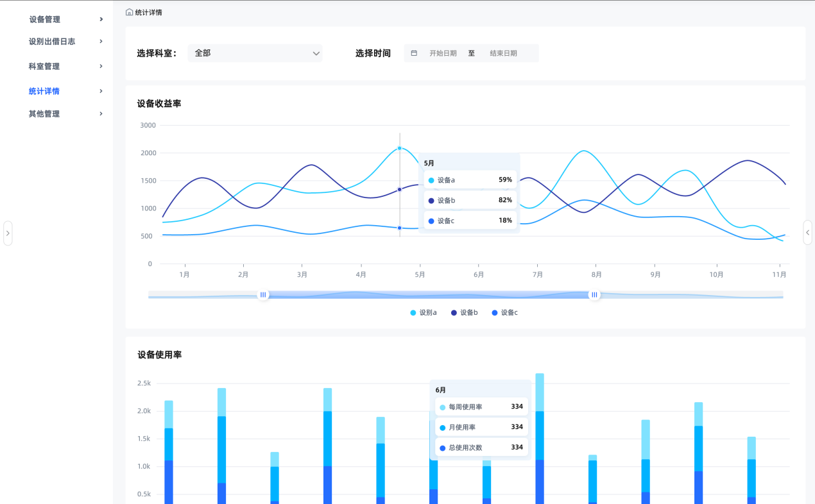Click the 其他管理 chevron arrow
The width and height of the screenshot is (815, 504).
tap(101, 113)
